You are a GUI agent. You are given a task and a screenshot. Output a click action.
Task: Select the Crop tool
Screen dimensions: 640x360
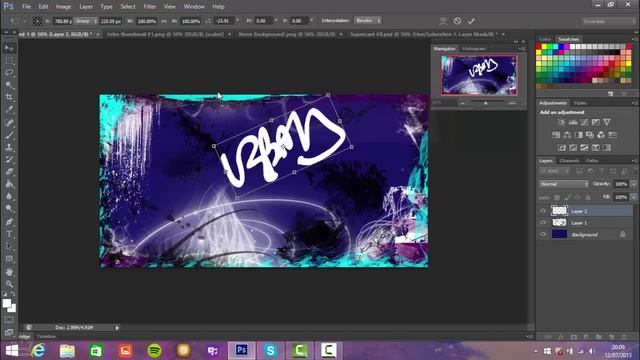pos(9,97)
